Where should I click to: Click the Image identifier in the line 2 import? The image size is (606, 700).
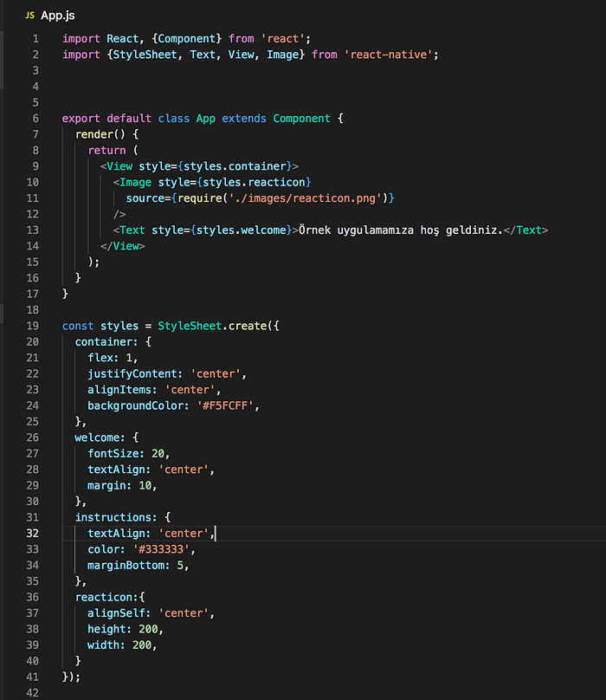click(x=283, y=55)
